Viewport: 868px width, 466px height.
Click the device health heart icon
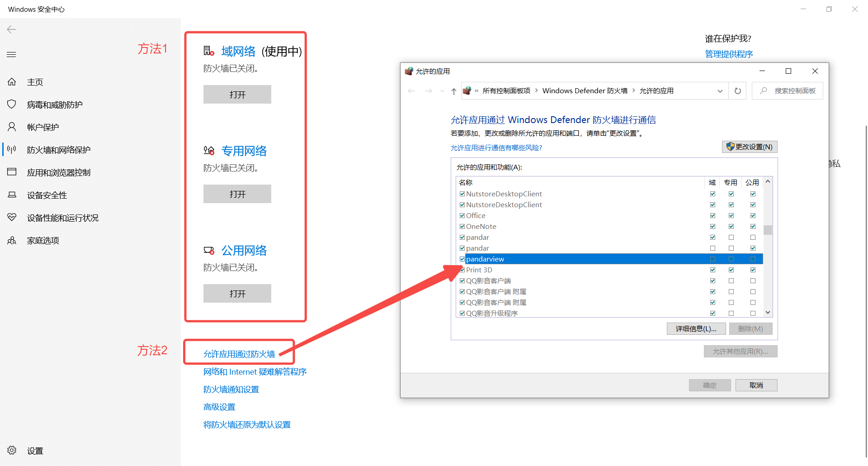[x=12, y=218]
